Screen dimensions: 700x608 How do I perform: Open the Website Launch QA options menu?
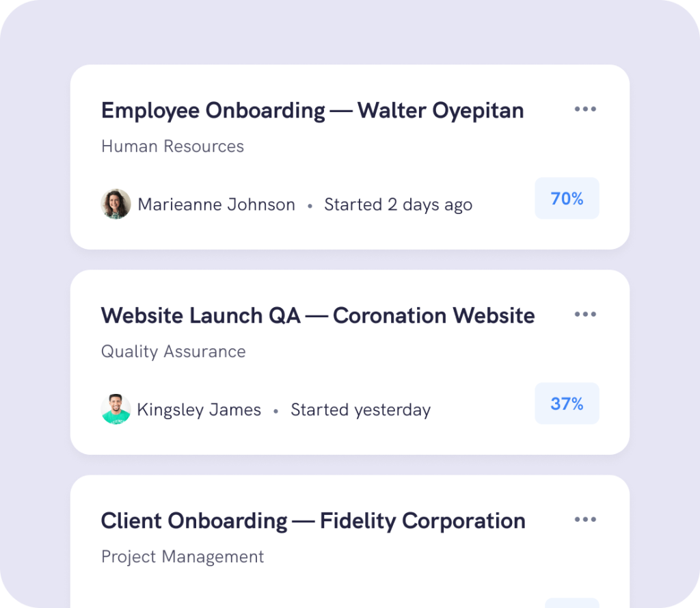click(585, 314)
